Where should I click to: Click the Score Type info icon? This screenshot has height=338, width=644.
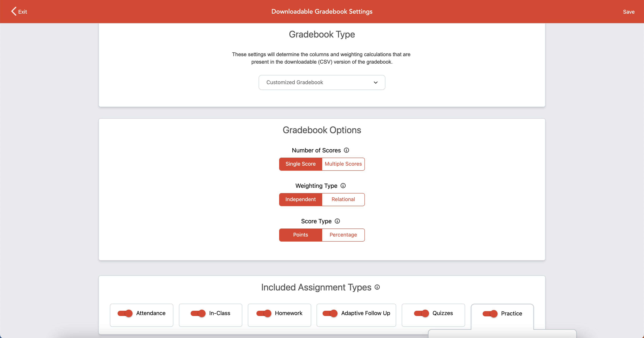(337, 221)
